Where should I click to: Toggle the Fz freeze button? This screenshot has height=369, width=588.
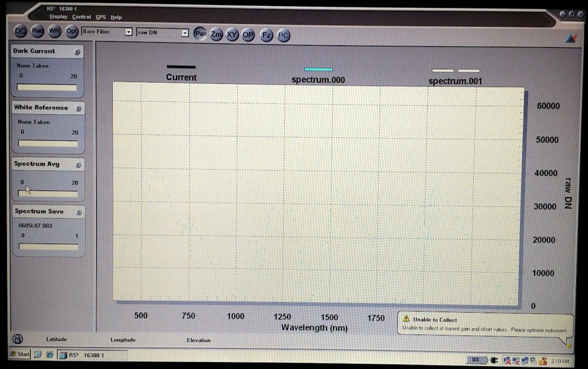click(x=266, y=36)
